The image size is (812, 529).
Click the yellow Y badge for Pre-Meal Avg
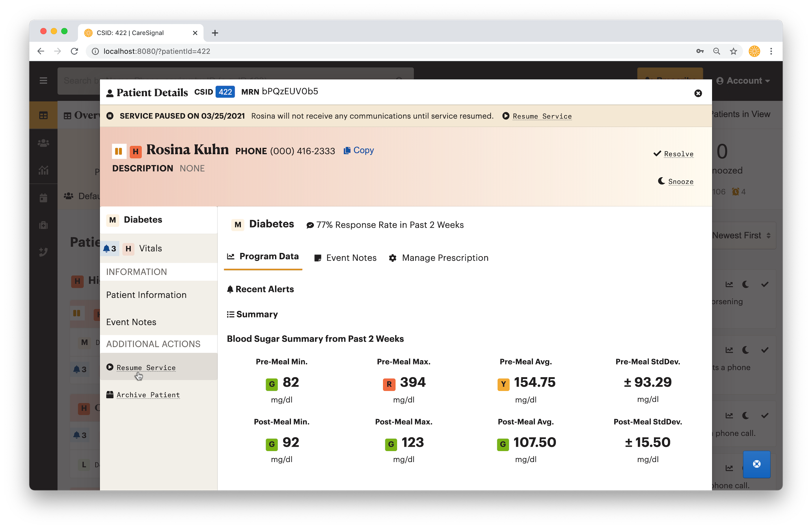(x=503, y=384)
